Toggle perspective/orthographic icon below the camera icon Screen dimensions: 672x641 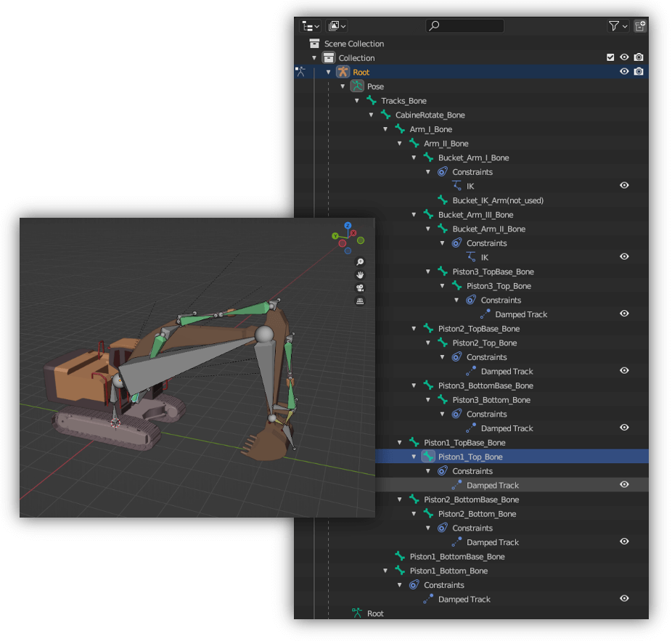click(x=361, y=301)
